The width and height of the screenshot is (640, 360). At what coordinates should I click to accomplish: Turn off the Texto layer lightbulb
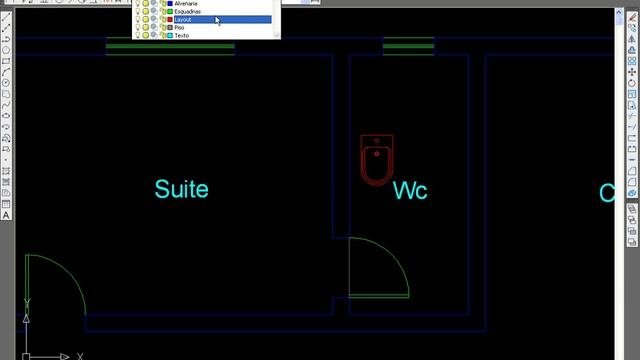pyautogui.click(x=138, y=36)
